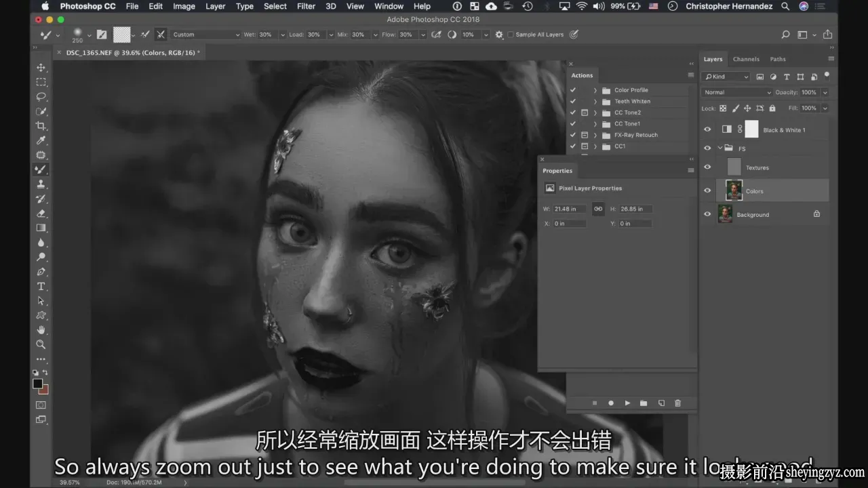The image size is (868, 488).
Task: Select the Horizontal Type tool
Action: click(x=41, y=286)
